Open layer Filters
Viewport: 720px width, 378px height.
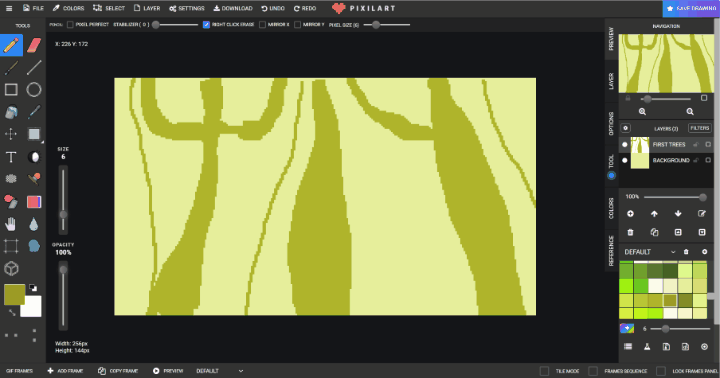tap(699, 128)
